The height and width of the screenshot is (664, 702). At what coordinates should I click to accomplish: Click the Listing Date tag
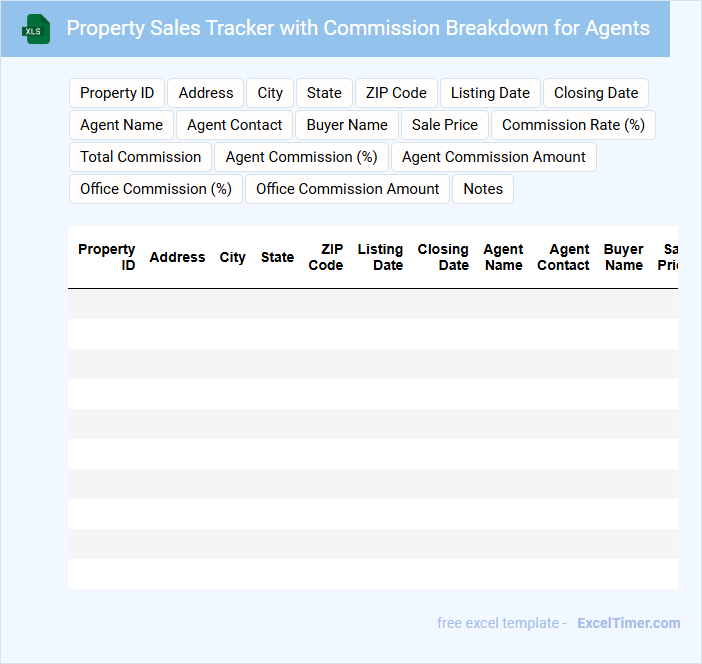[x=490, y=93]
